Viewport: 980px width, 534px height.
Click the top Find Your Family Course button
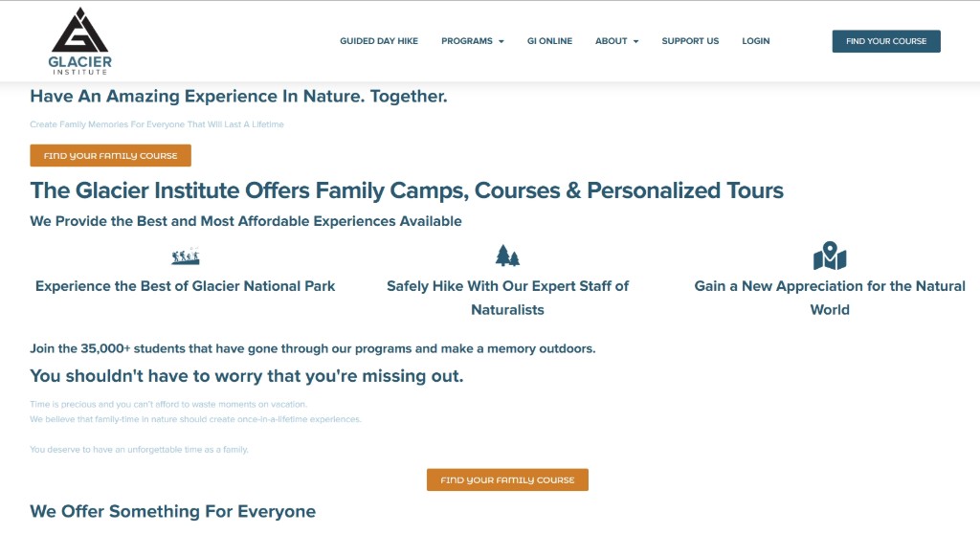[111, 155]
